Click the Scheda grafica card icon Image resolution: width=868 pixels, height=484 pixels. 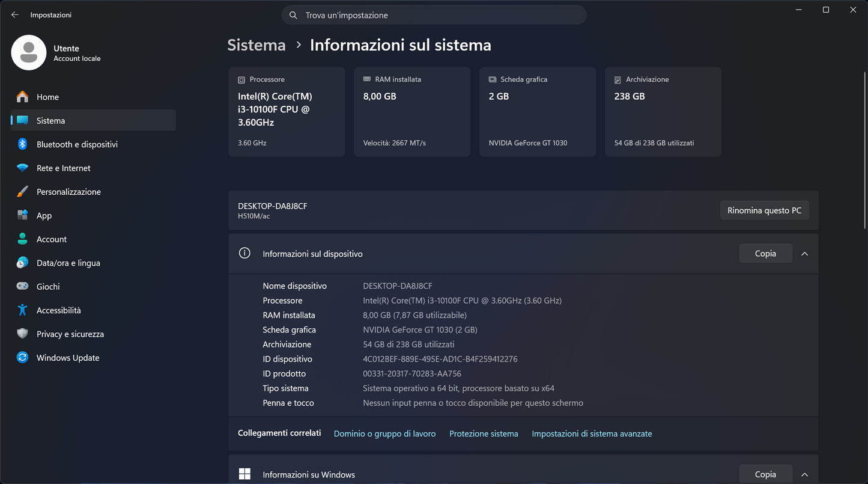coord(493,79)
